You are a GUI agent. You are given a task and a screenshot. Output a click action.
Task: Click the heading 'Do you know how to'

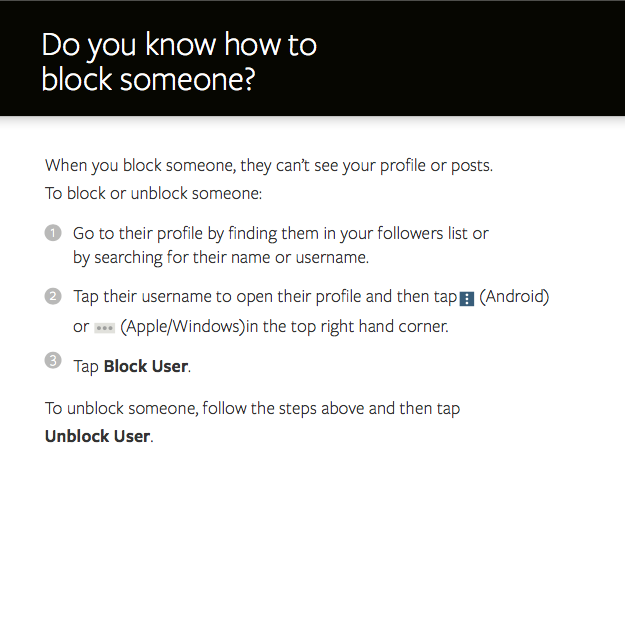(x=179, y=45)
